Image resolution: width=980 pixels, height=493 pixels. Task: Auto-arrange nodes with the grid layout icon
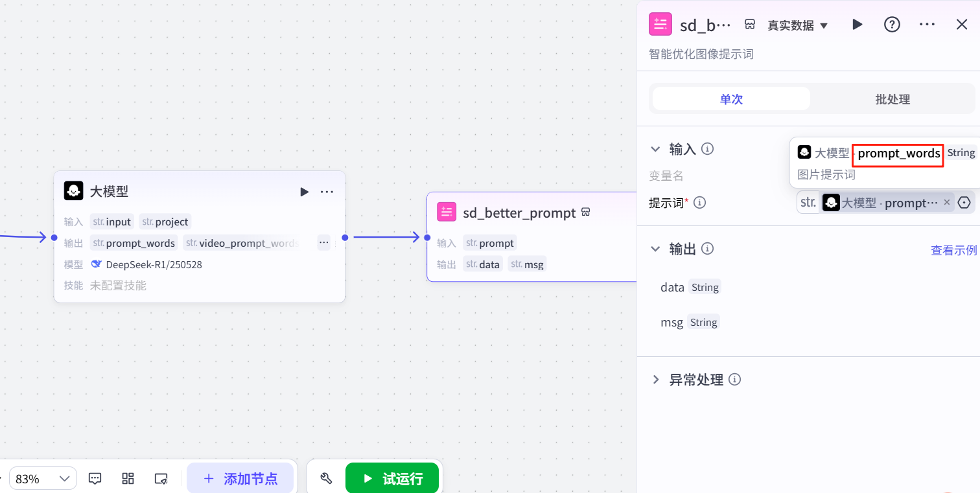pyautogui.click(x=128, y=479)
